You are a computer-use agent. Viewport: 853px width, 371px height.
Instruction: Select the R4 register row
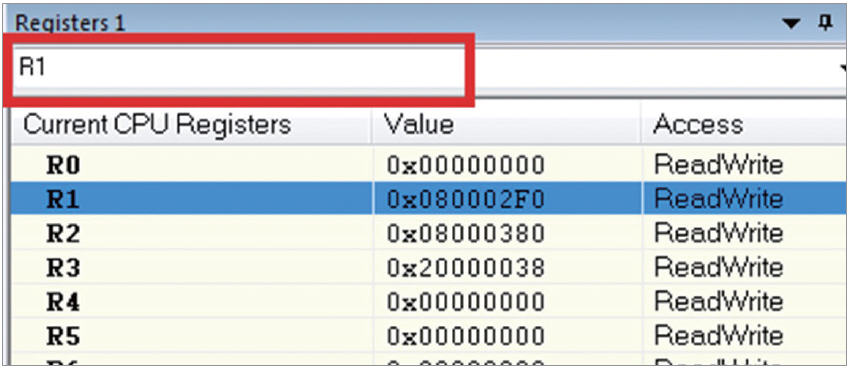point(430,301)
